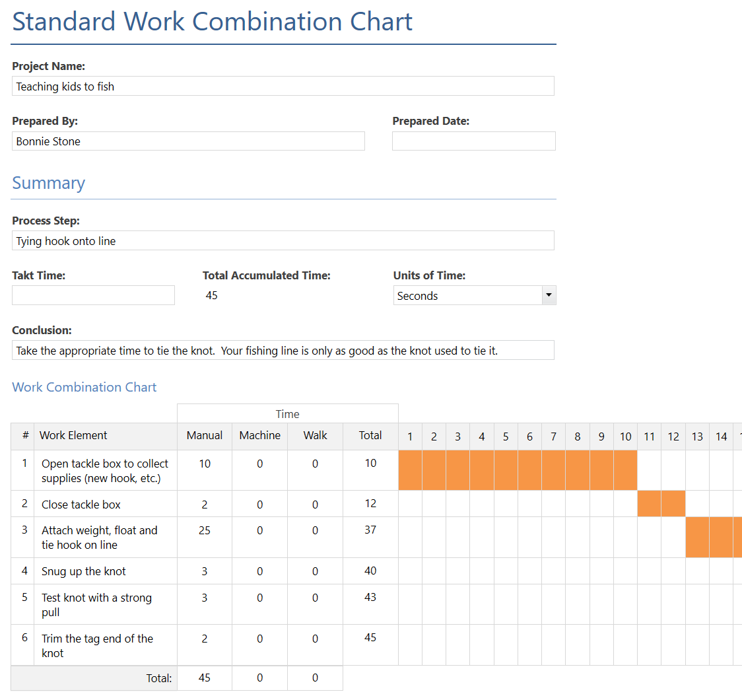Screen dimensions: 742x700
Task: Click the Prepared By text field
Action: point(188,141)
